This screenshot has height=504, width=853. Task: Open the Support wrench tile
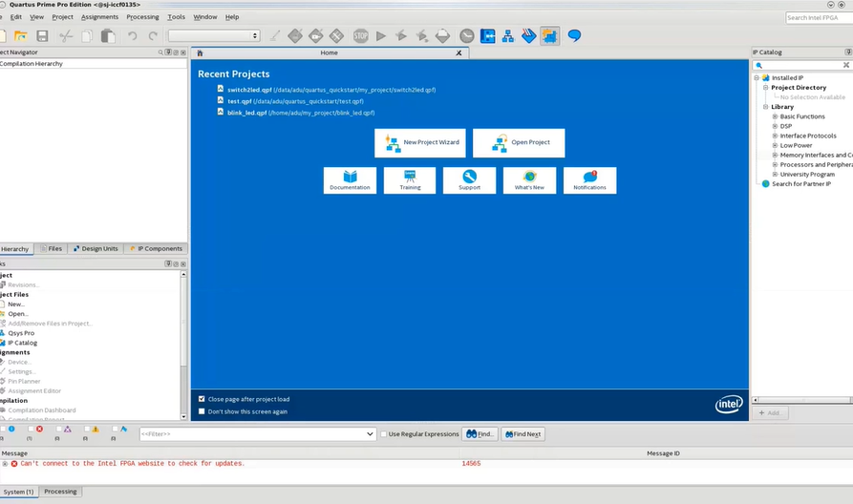[x=469, y=180]
